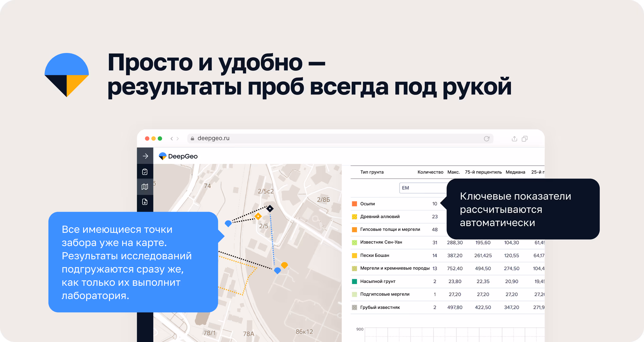The image size is (644, 342).
Task: Select the map view sidebar icon
Action: click(145, 187)
